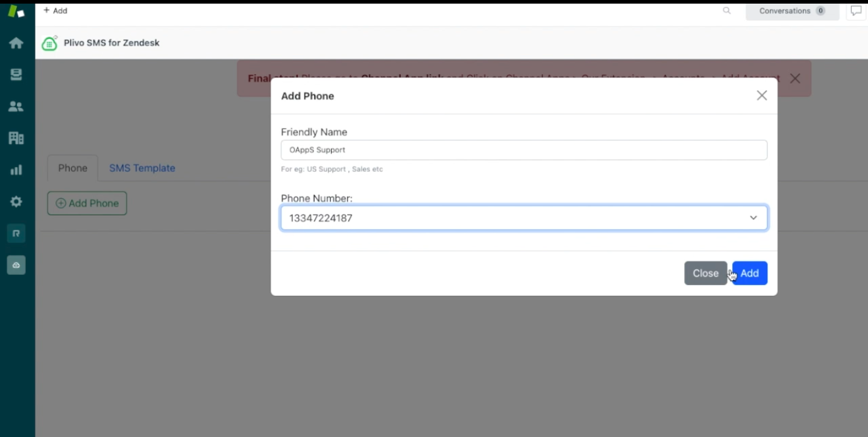Open the Views tickets icon in sidebar

[x=16, y=75]
